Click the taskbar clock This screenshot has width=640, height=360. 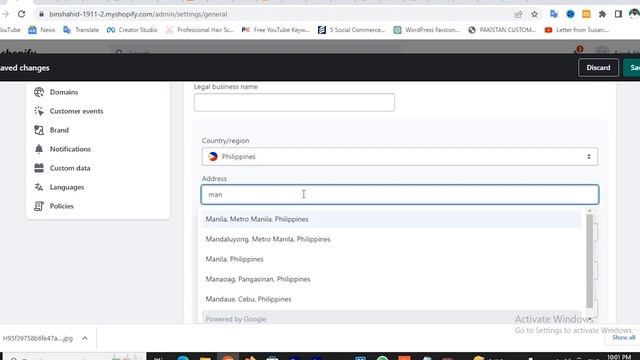[x=619, y=357]
